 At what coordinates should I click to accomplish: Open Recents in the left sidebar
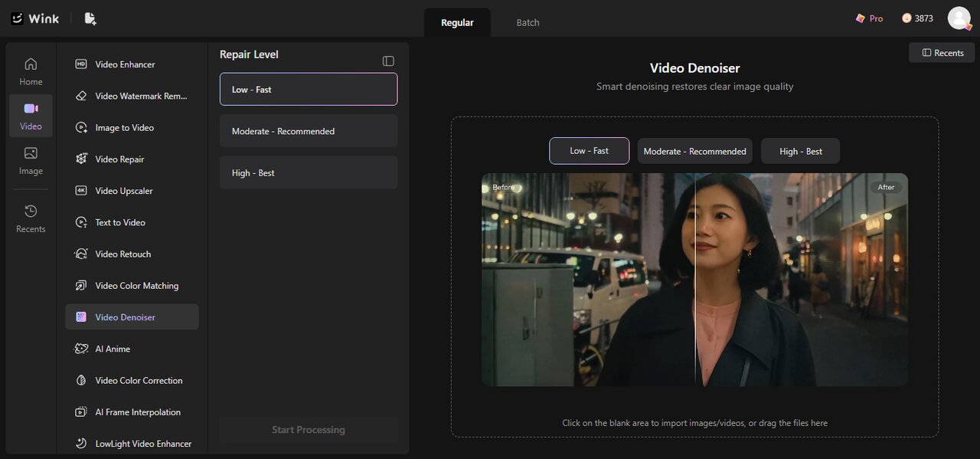[31, 218]
